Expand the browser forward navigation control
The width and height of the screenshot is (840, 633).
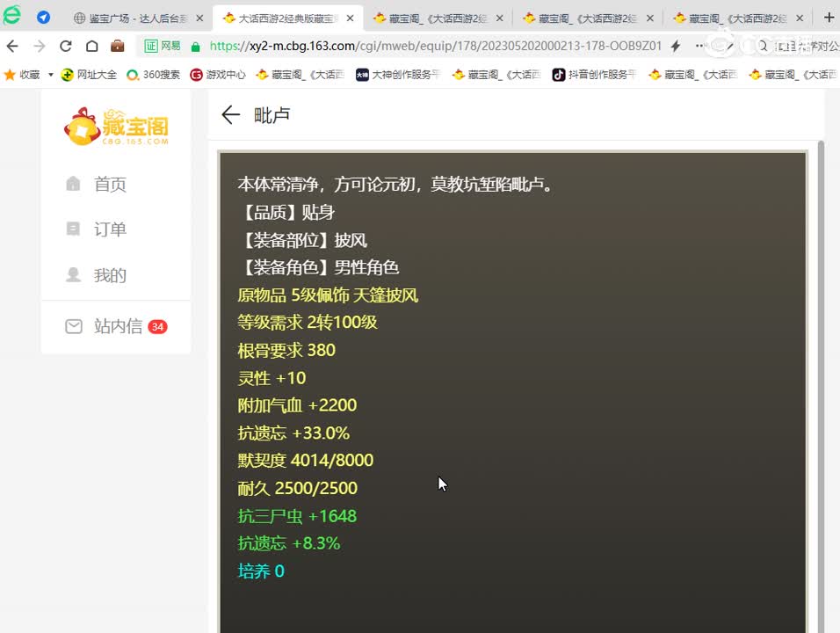tap(40, 46)
